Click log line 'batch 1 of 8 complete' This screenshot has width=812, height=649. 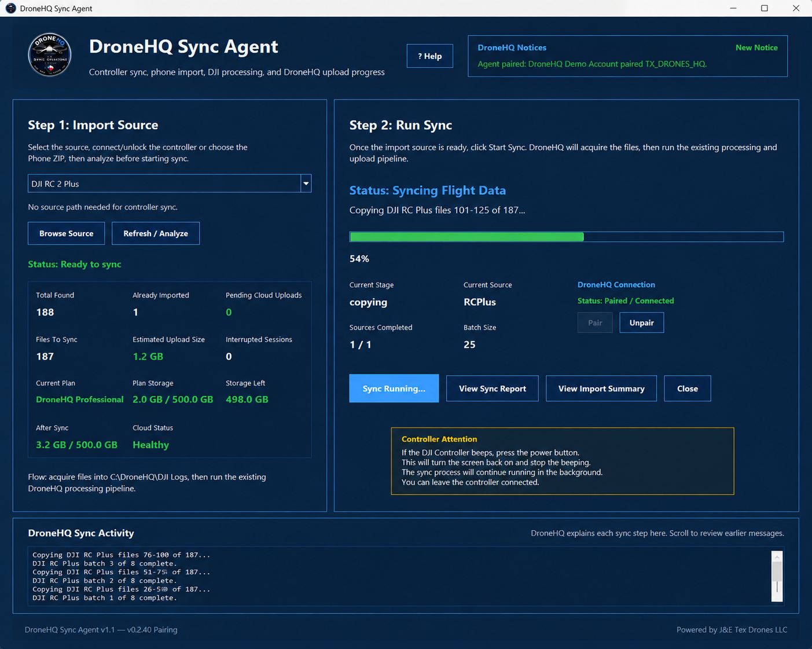105,597
